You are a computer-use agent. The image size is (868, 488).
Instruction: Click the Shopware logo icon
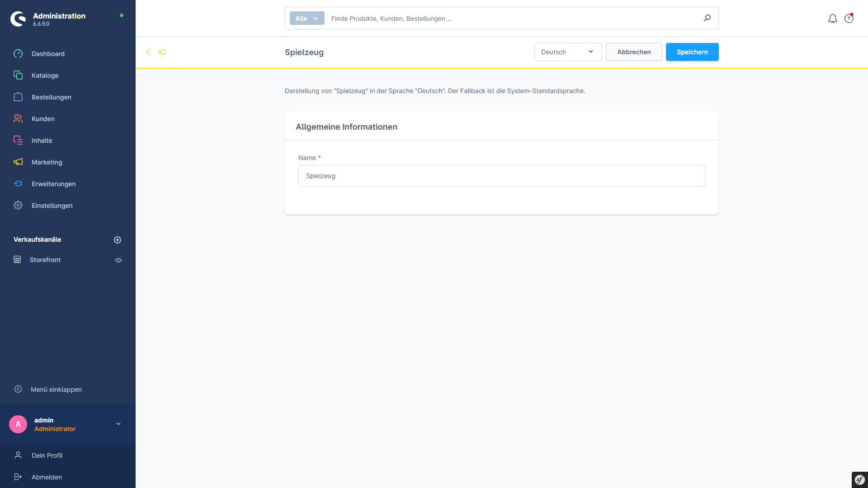tap(18, 19)
